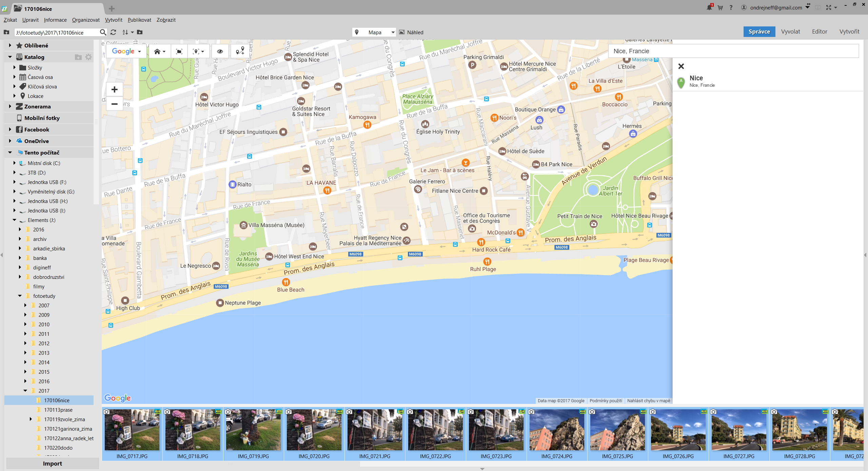
Task: Expand the Oblíbené section
Action: coord(10,45)
